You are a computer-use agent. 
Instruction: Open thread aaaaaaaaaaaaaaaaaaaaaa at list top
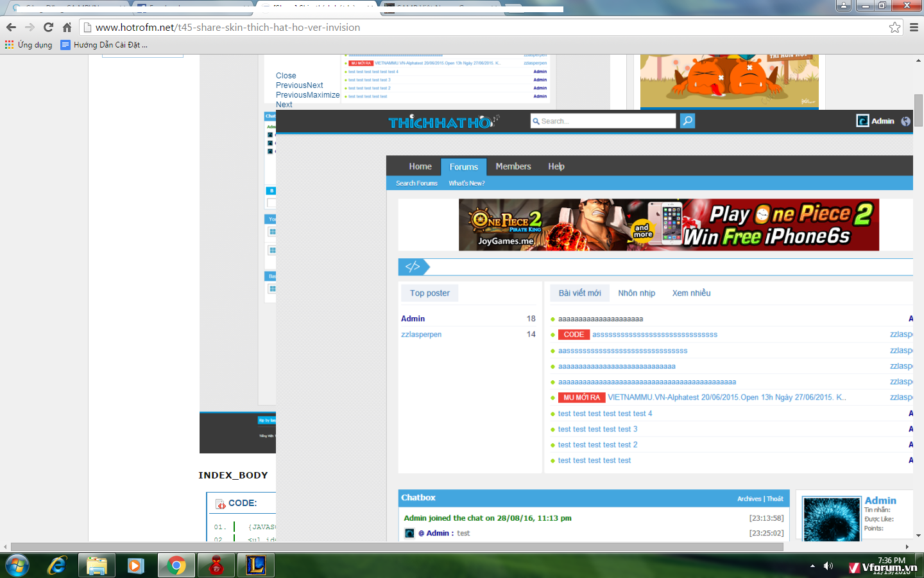click(601, 319)
